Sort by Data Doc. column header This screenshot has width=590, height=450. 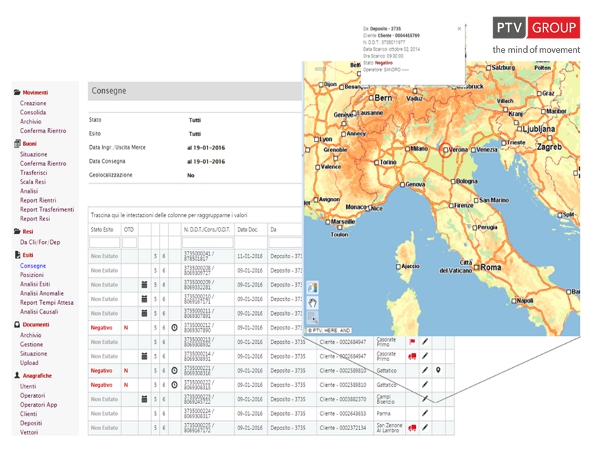point(248,230)
